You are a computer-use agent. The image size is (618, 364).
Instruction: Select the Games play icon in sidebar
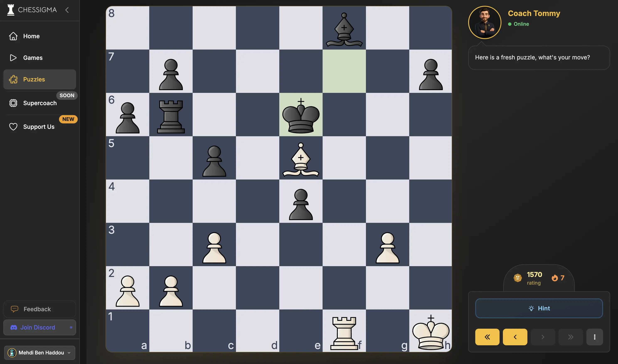tap(14, 58)
